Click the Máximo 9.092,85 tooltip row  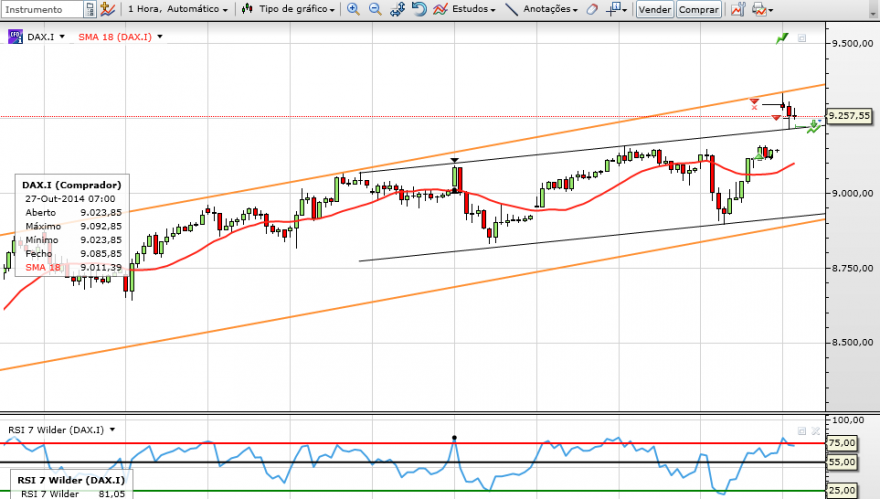point(73,226)
